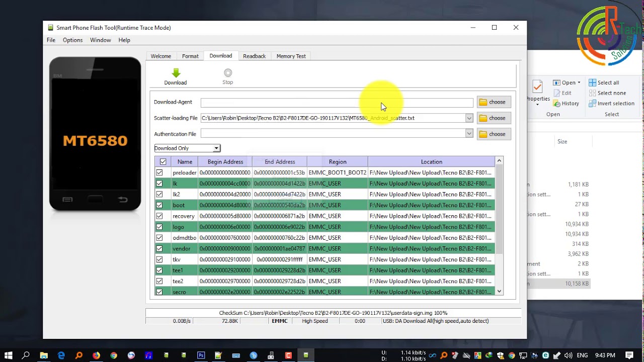The image size is (644, 362).
Task: Open Photoshop from the taskbar
Action: click(201, 355)
